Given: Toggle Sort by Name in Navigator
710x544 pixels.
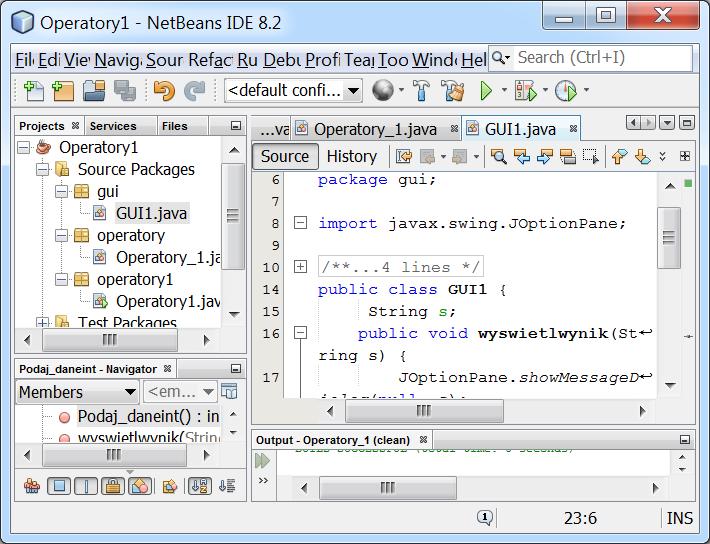Looking at the screenshot, I should [200, 486].
